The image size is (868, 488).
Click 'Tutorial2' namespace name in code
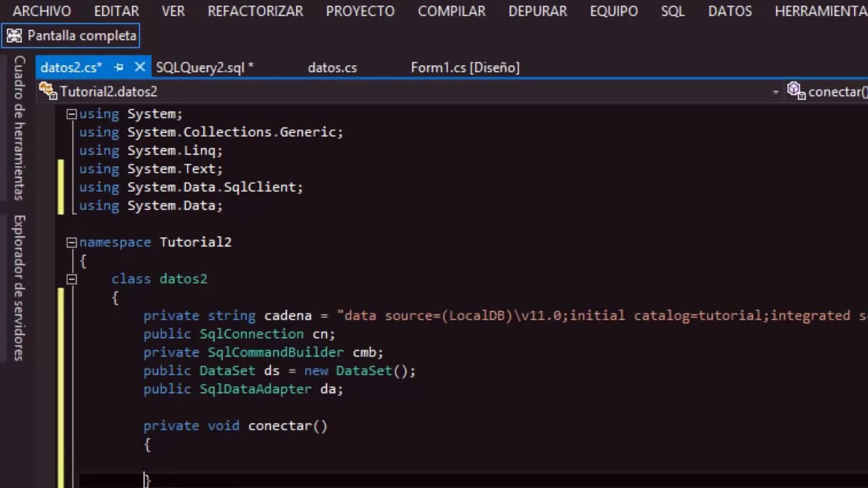click(x=195, y=242)
